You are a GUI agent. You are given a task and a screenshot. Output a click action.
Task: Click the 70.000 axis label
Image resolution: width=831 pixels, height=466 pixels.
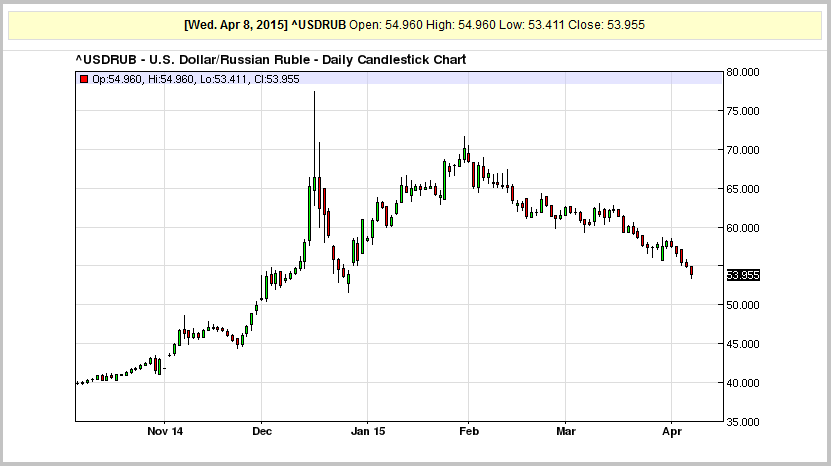pyautogui.click(x=743, y=150)
